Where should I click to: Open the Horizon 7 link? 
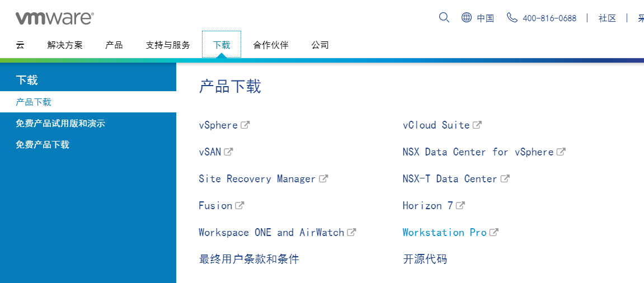pos(428,206)
